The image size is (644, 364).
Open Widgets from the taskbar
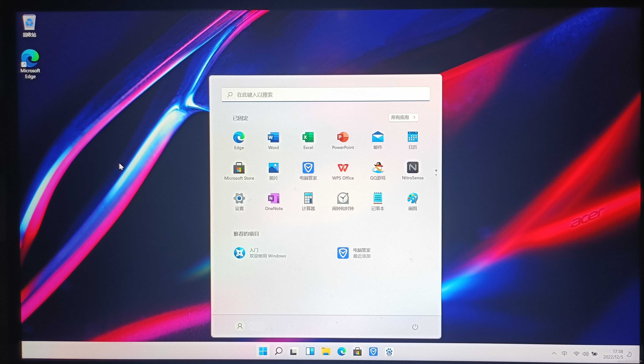click(310, 351)
